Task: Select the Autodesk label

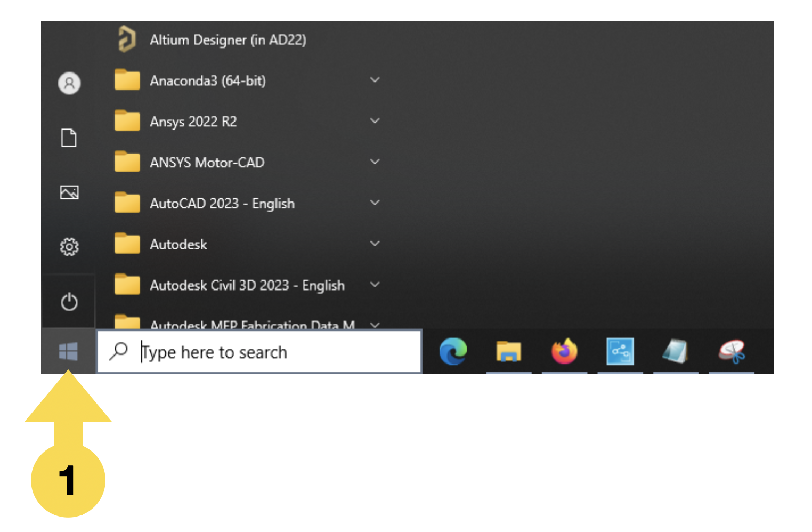Action: (x=178, y=244)
